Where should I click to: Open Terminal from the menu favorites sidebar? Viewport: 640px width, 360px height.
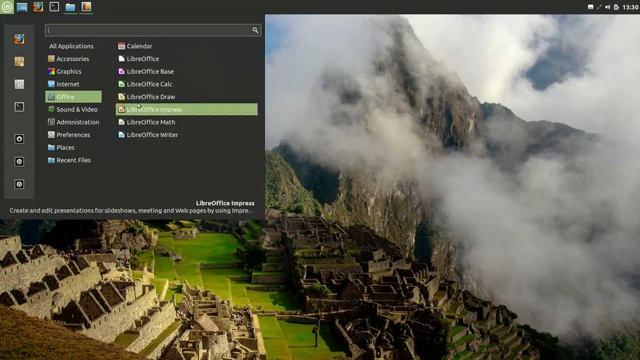click(19, 107)
